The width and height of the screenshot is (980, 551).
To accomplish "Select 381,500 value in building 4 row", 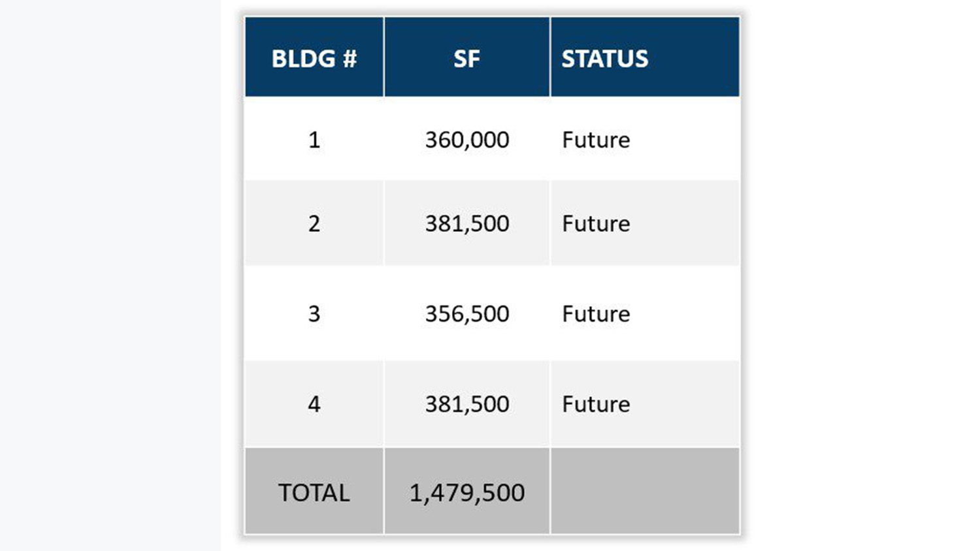I will (x=466, y=403).
